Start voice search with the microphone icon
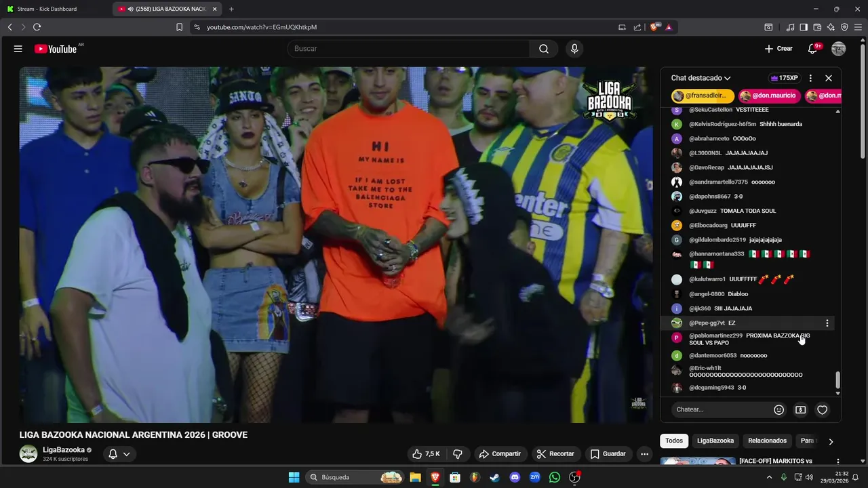This screenshot has width=868, height=488. 574,49
